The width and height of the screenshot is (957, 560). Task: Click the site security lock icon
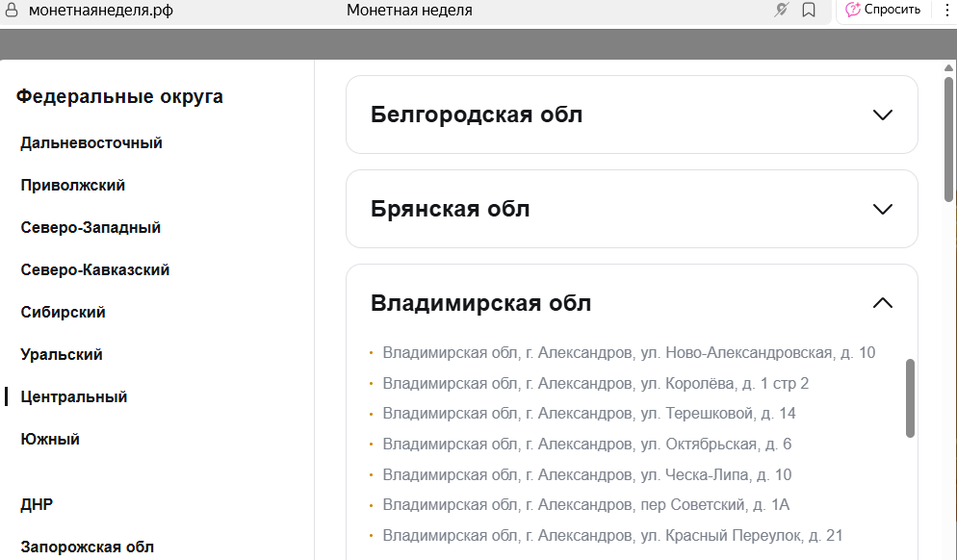tap(13, 12)
